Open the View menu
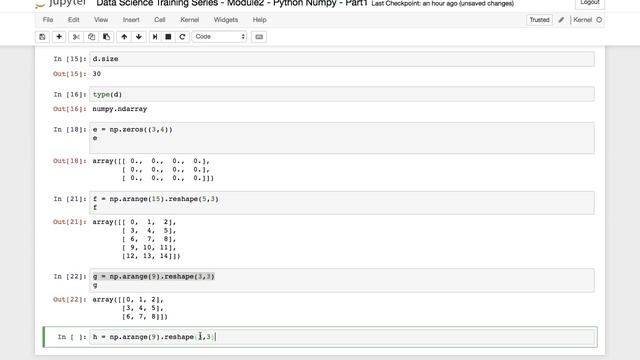The image size is (640, 360). (x=101, y=20)
